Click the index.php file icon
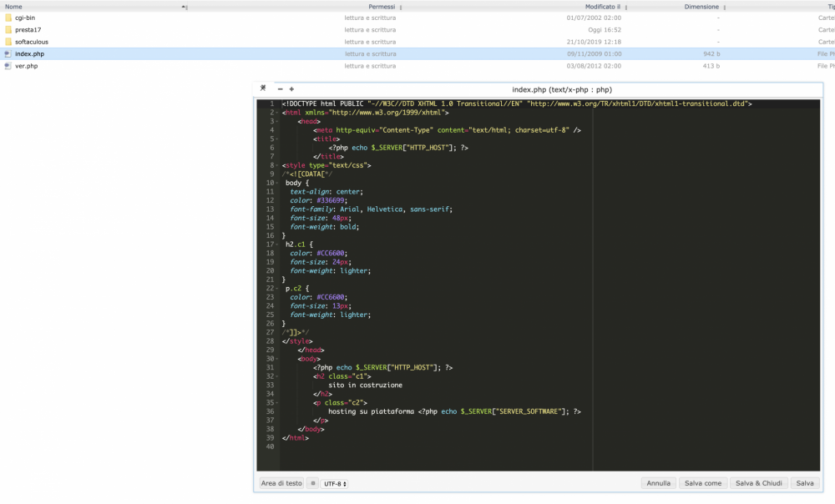This screenshot has height=504, width=835. click(8, 53)
